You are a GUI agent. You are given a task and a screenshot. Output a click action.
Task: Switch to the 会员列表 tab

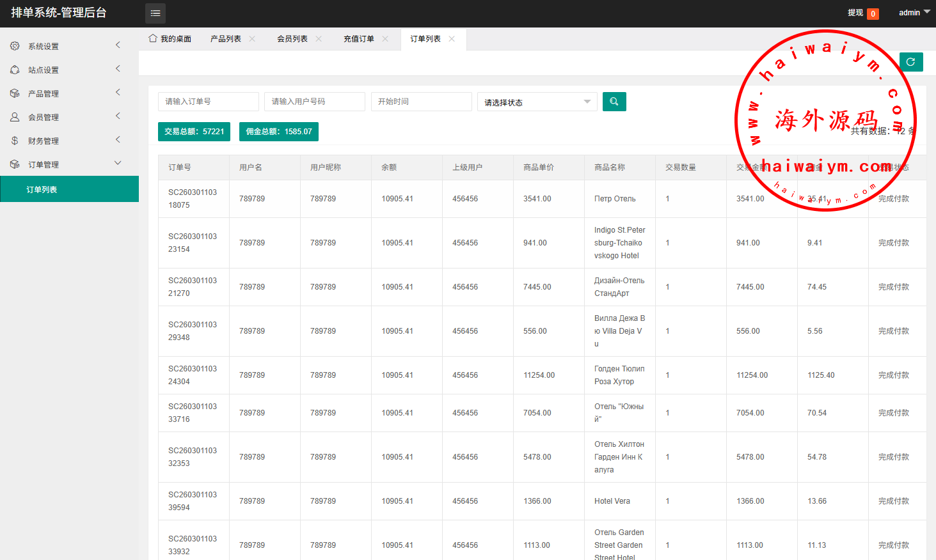pyautogui.click(x=292, y=39)
